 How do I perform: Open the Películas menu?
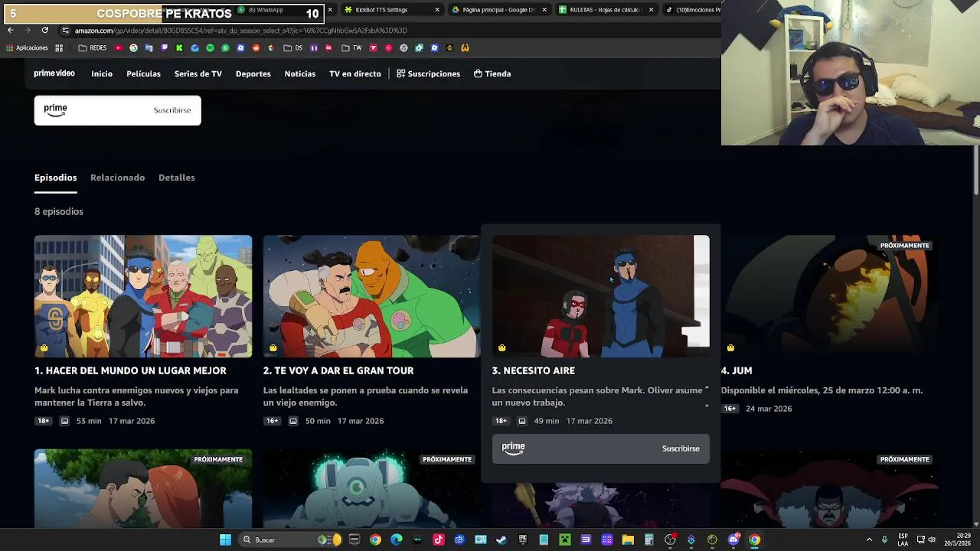coord(143,73)
